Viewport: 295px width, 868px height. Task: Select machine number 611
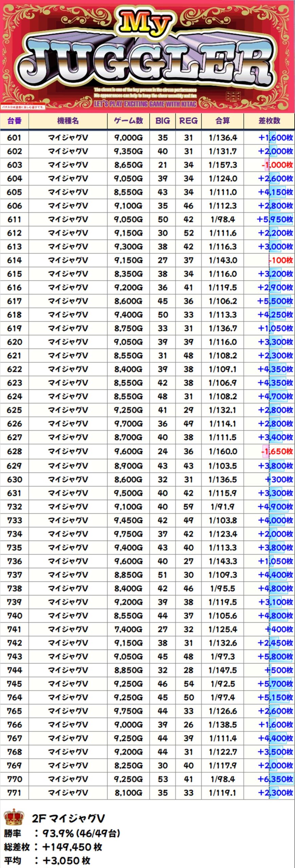(14, 220)
